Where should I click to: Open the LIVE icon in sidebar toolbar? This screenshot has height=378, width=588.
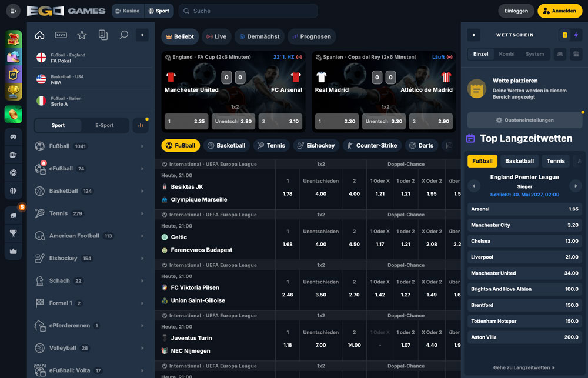point(61,35)
